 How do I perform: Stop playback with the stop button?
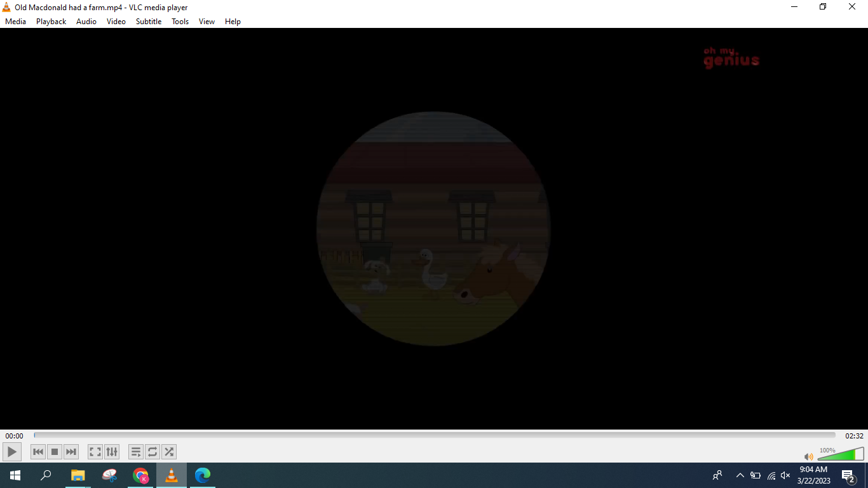pyautogui.click(x=55, y=452)
